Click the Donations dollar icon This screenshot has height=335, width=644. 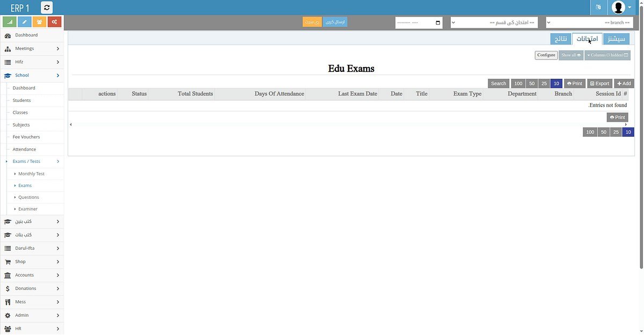point(8,289)
